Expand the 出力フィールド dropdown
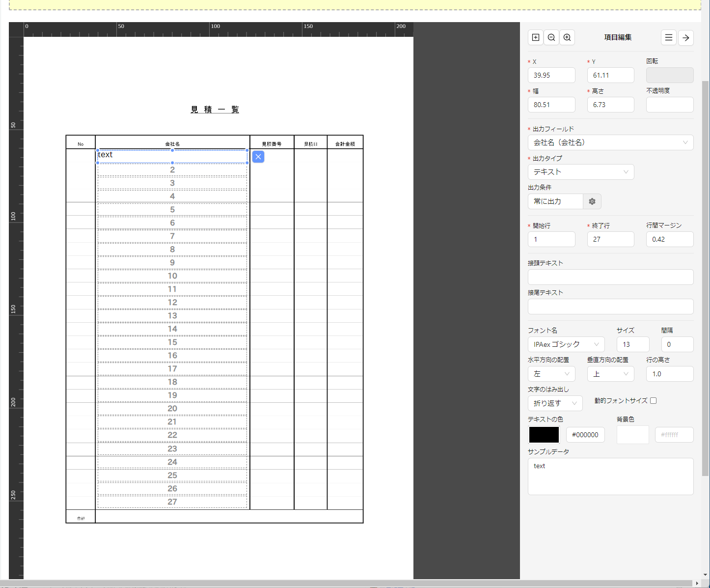This screenshot has height=588, width=710. [610, 142]
